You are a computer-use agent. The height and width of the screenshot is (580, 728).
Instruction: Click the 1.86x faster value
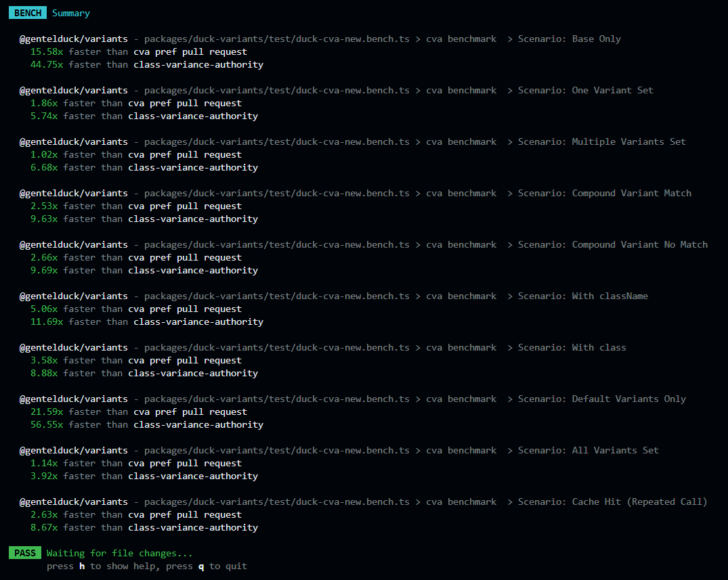(44, 104)
